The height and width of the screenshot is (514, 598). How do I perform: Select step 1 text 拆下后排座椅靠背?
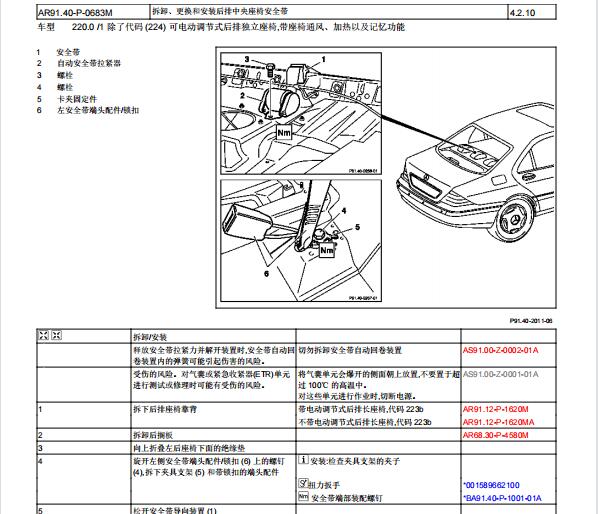[165, 409]
